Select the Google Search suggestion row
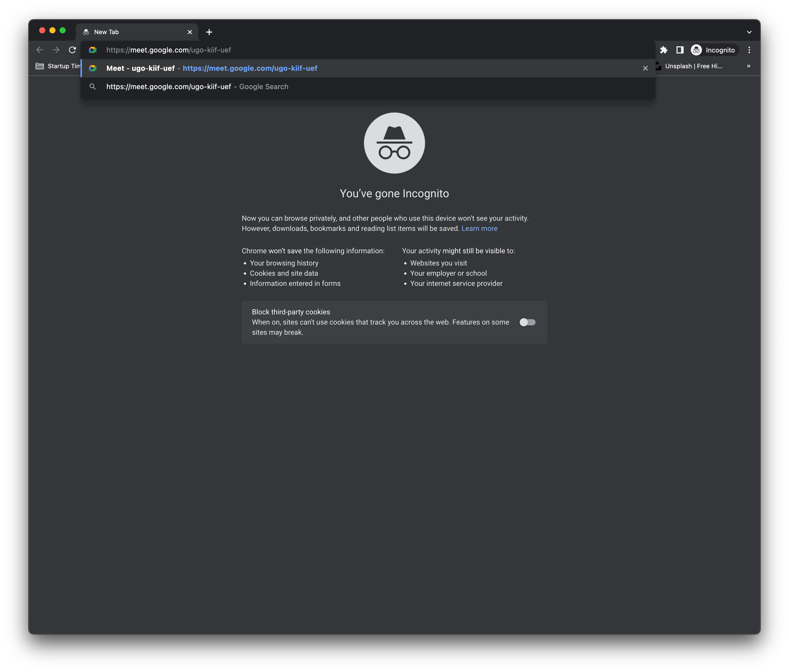 368,87
